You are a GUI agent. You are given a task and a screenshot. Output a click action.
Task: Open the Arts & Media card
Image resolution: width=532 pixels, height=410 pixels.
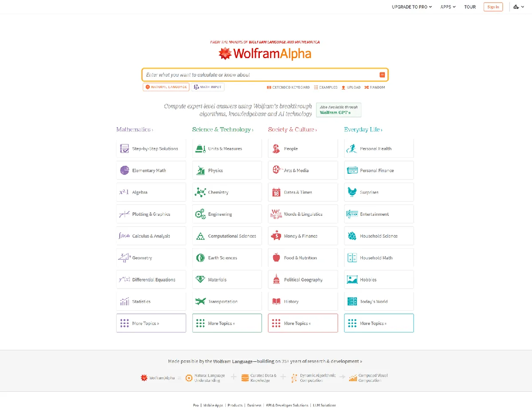tap(303, 170)
